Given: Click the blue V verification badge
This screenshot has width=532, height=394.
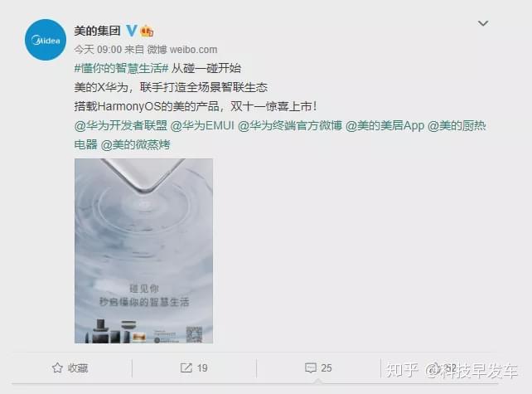Looking at the screenshot, I should point(131,31).
